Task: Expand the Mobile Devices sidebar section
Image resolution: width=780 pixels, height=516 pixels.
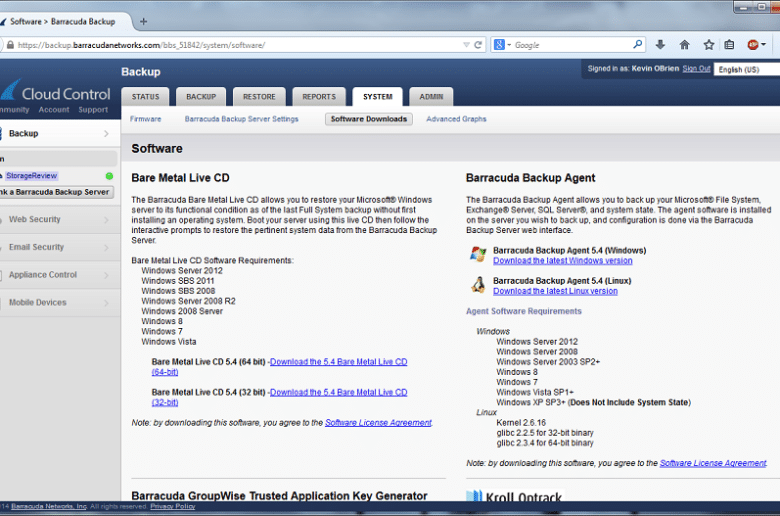Action: click(60, 303)
